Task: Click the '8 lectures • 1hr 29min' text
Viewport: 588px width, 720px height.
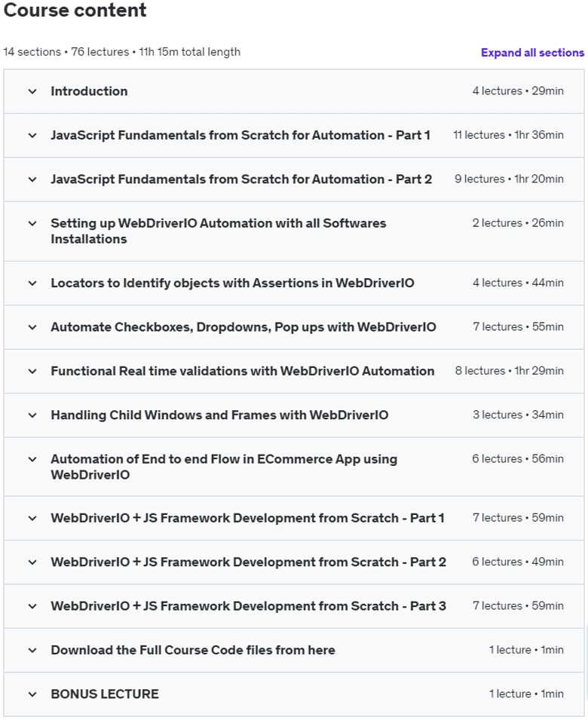Action: click(x=509, y=371)
